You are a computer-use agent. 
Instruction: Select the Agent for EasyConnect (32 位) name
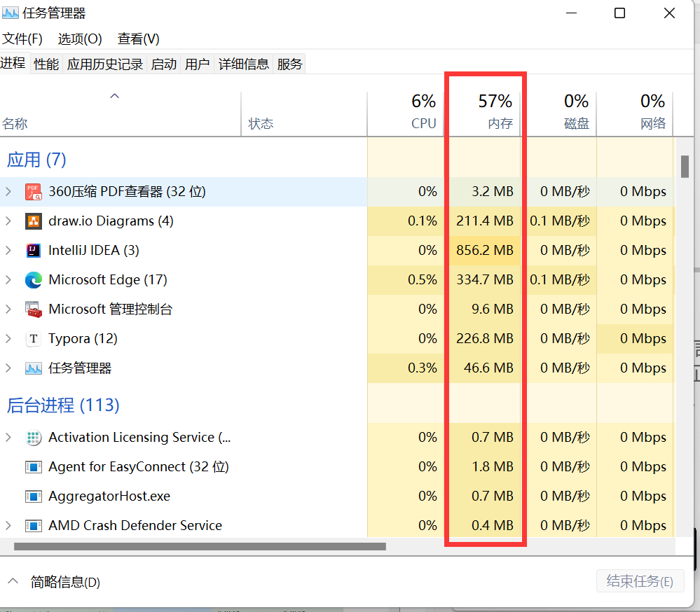139,467
